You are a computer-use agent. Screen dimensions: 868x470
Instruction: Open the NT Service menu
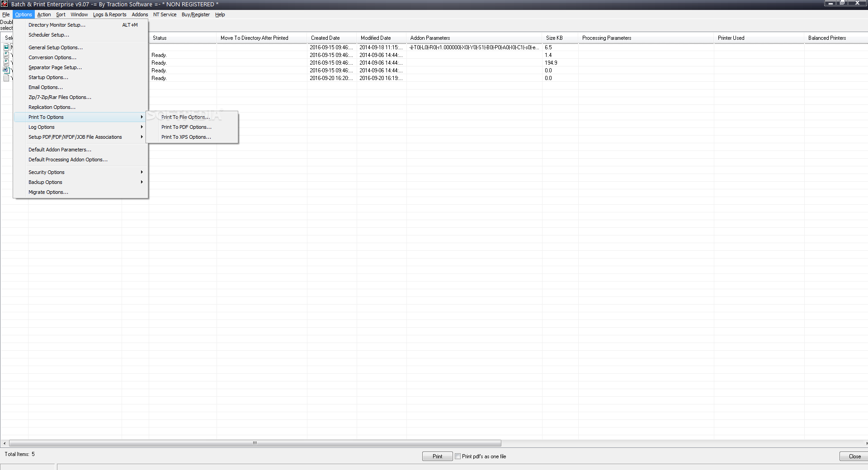tap(165, 14)
